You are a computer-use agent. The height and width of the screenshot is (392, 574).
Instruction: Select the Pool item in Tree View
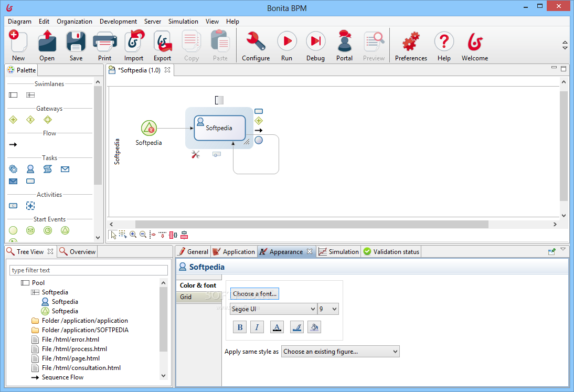[33, 282]
